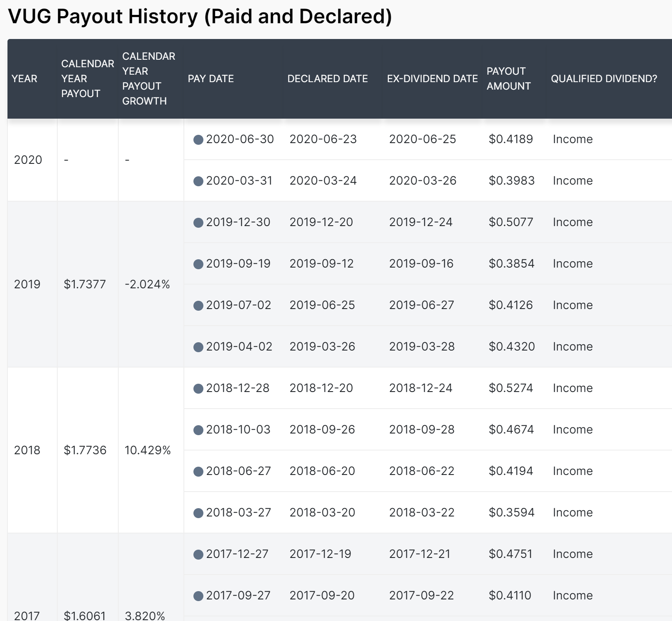
Task: Click pay date 2020-06-30
Action: (240, 139)
